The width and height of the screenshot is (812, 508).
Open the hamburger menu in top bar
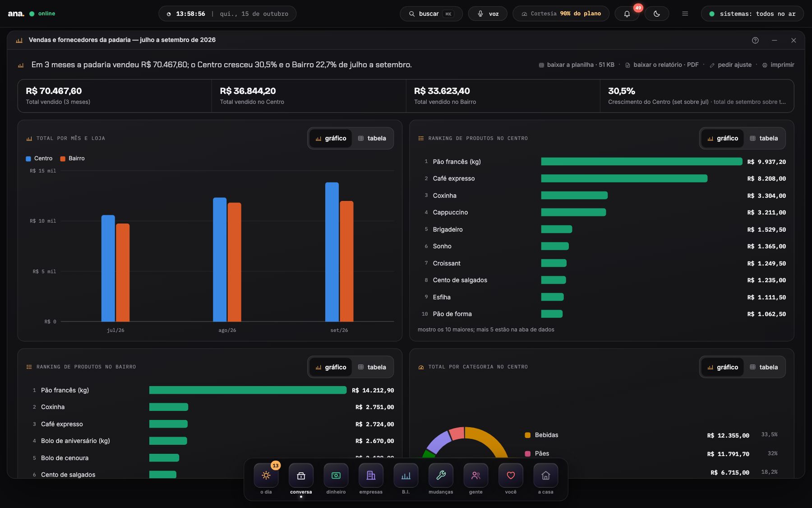pos(685,14)
